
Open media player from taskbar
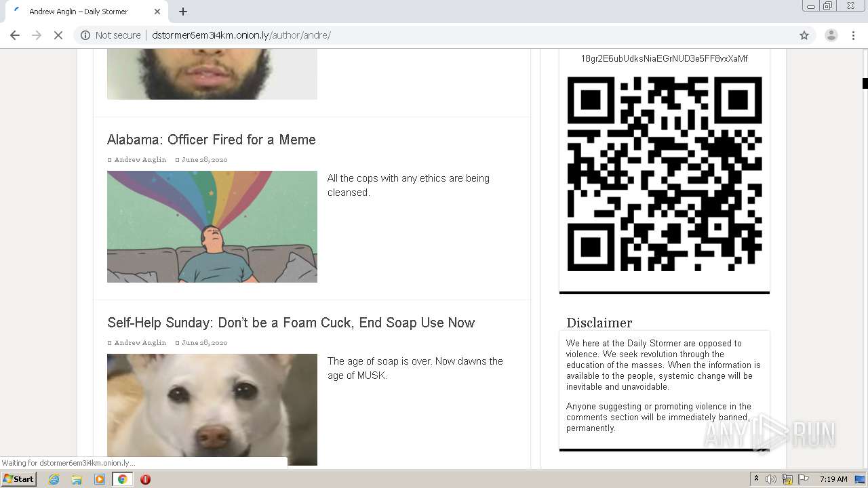click(x=100, y=479)
